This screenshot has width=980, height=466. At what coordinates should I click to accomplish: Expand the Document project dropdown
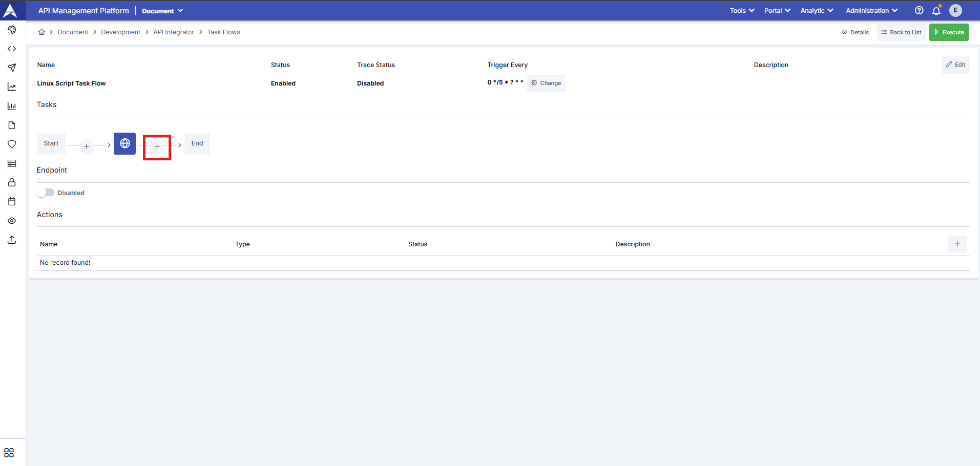click(x=162, y=11)
